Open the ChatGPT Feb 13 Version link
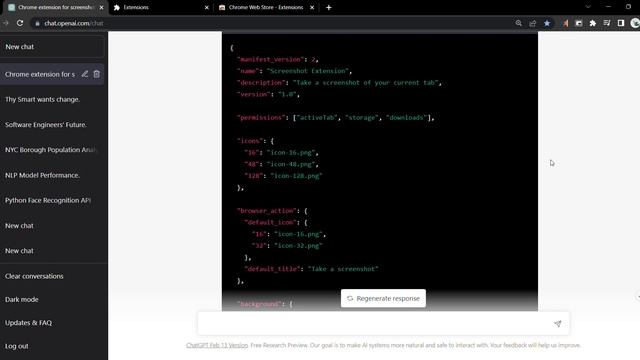Screen dimensions: 640x360 click(217, 345)
